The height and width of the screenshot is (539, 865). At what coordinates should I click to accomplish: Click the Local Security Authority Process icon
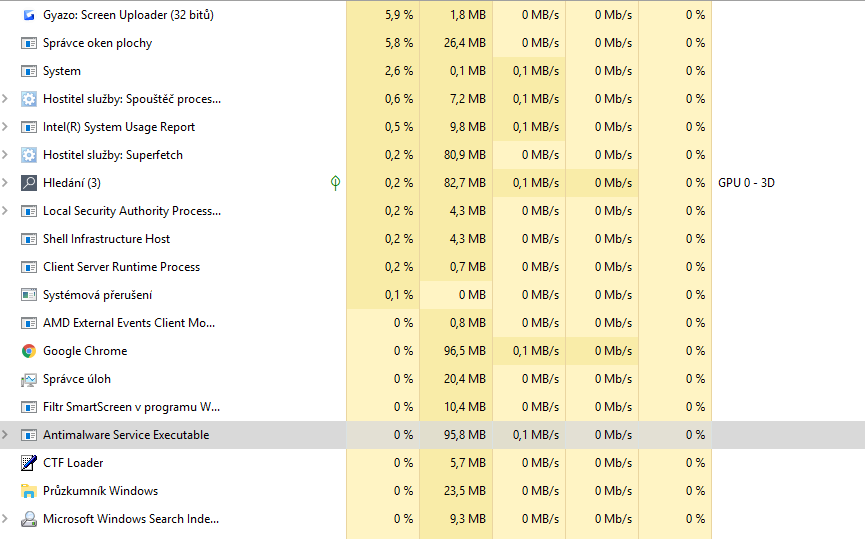29,211
